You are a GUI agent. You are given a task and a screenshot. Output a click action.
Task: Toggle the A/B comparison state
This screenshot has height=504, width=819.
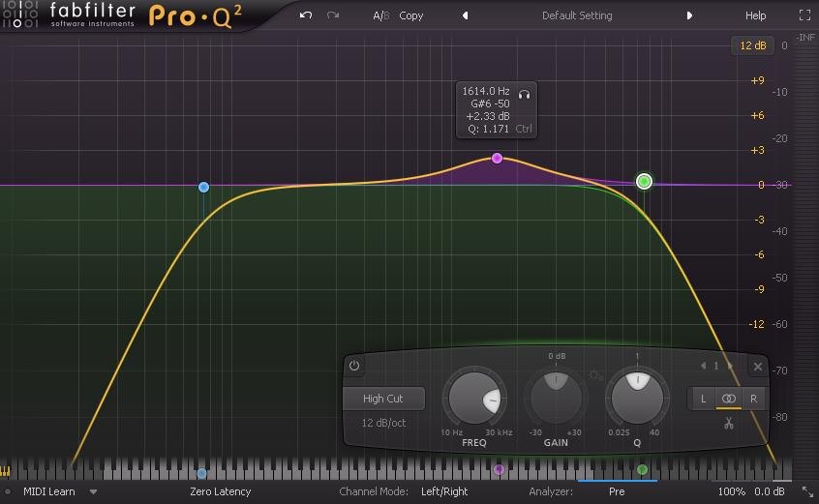[x=380, y=15]
